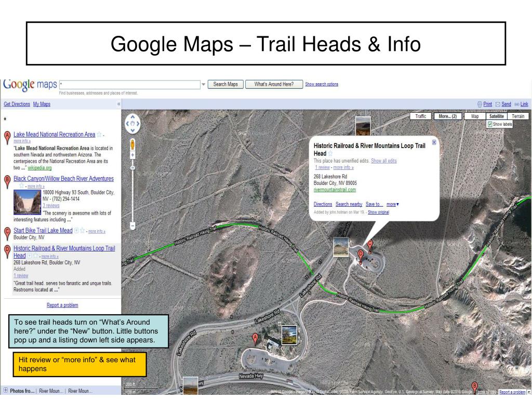Click Report a problem in left panel
Viewport: 532px width, 399px height.
(x=62, y=305)
